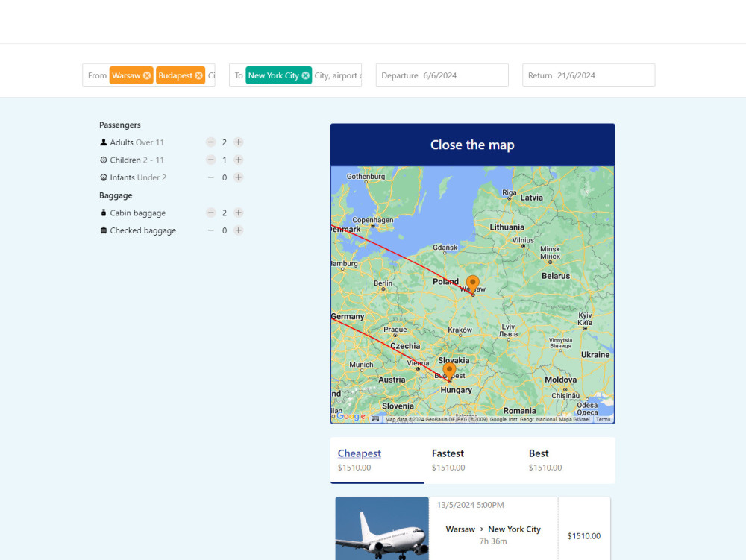
Task: Remove New York City destination tag
Action: coord(305,75)
